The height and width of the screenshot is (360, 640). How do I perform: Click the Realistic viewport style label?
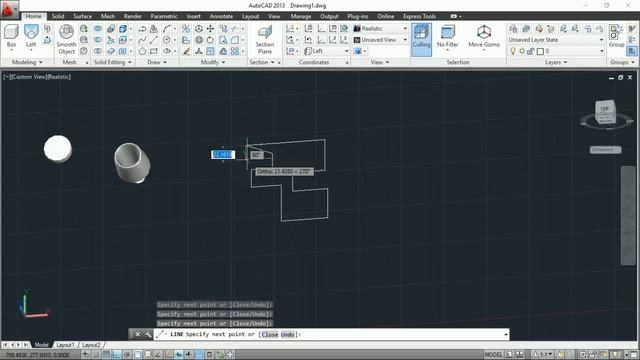pos(59,77)
